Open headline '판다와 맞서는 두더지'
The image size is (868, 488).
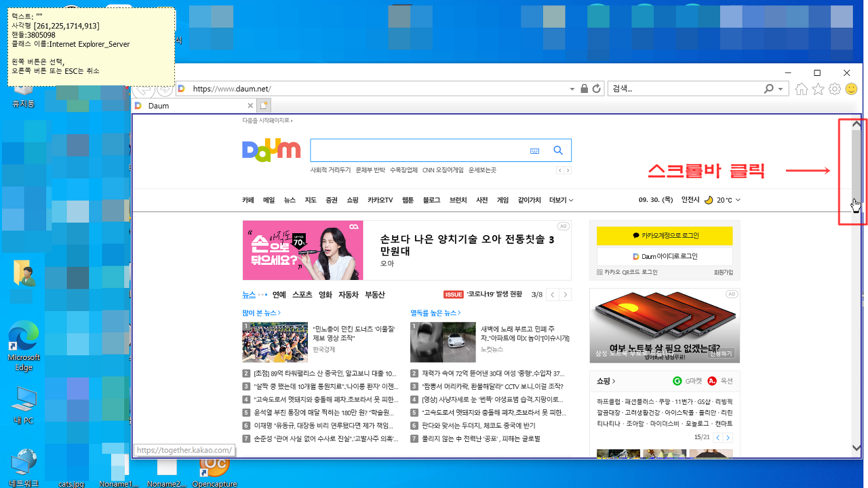[479, 426]
